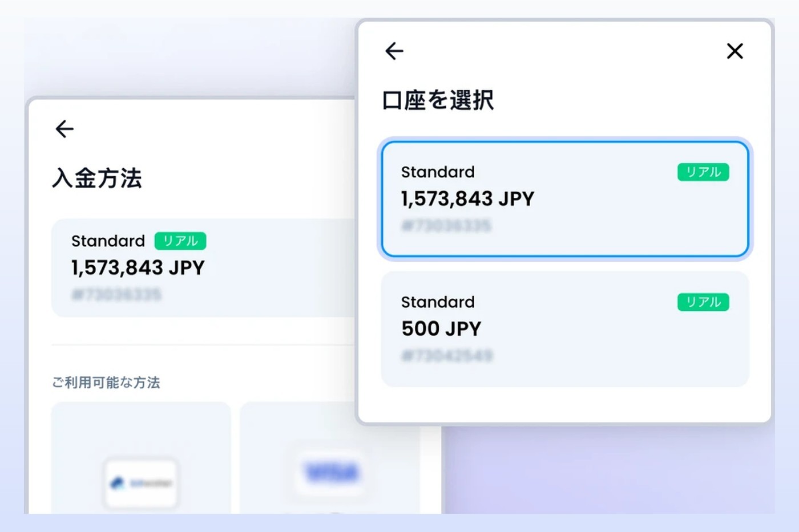
Task: Open account selector on 入金方法 screen
Action: (204, 268)
